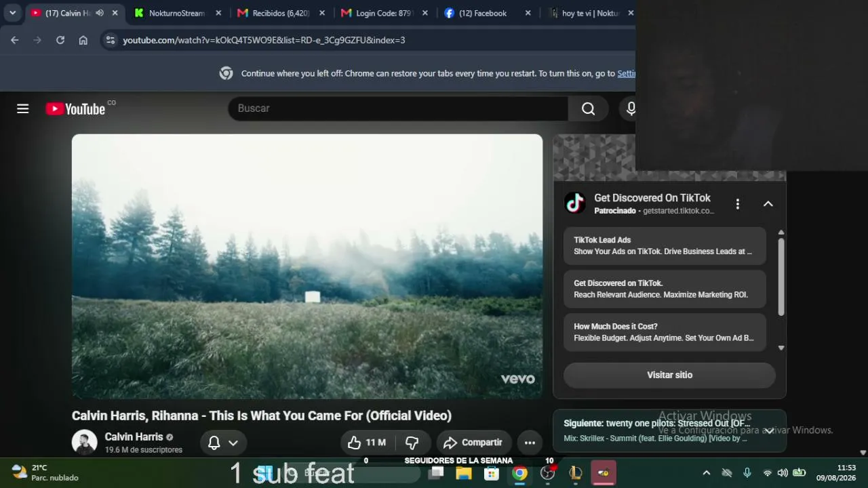Open the tab search dropdown arrow
Image resolution: width=868 pixels, height=488 pixels.
pyautogui.click(x=12, y=13)
